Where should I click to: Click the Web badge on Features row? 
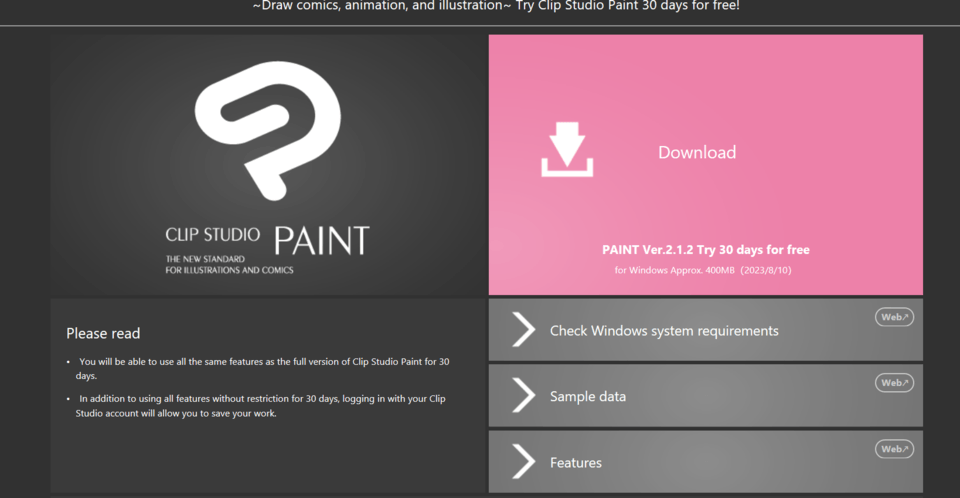tap(894, 449)
